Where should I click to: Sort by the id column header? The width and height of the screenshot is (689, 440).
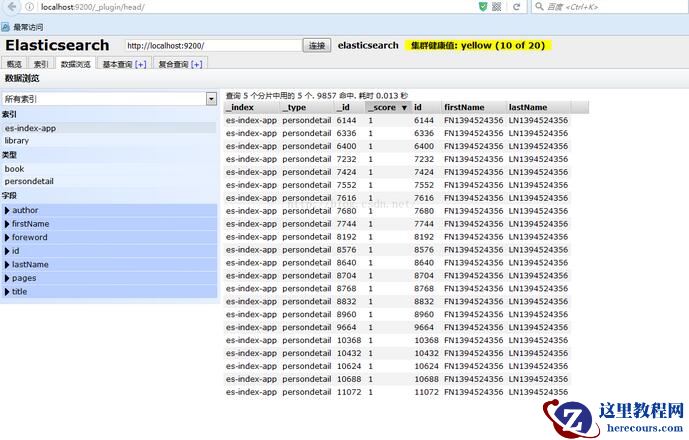pyautogui.click(x=426, y=107)
